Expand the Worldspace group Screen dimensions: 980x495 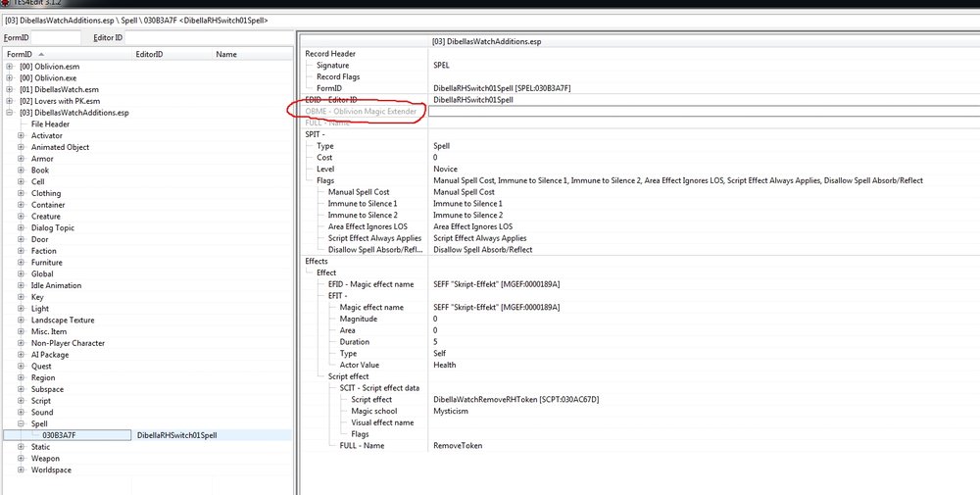pos(21,470)
